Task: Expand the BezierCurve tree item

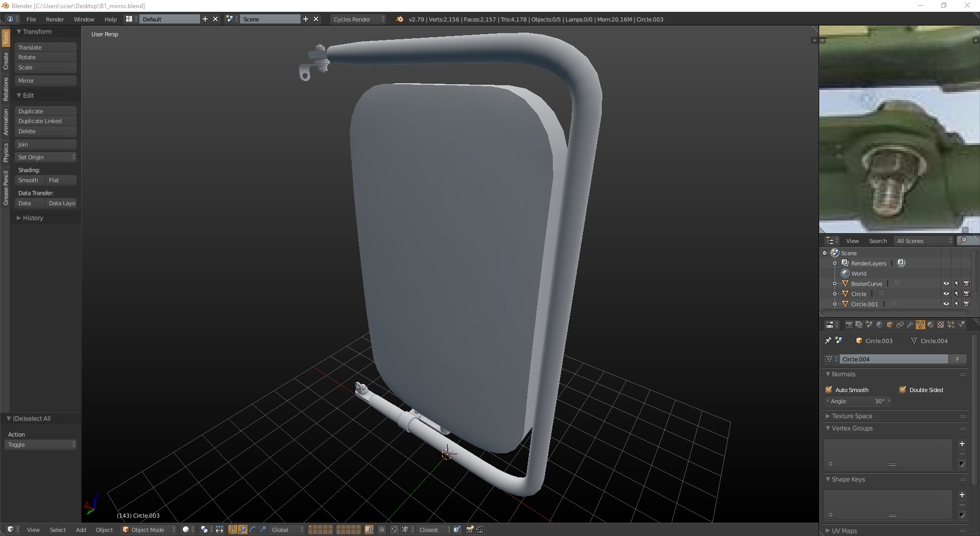Action: 835,284
